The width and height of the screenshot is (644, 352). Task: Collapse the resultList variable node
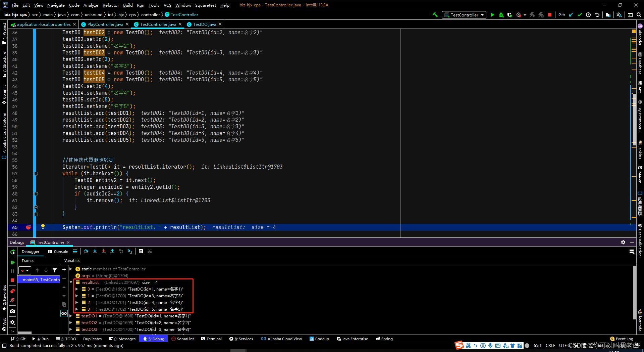point(71,282)
